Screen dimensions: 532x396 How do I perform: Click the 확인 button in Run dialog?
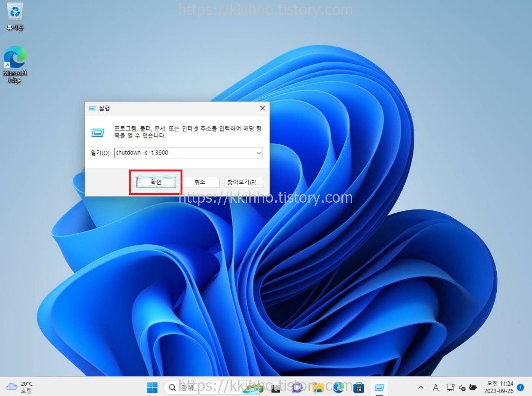(156, 182)
